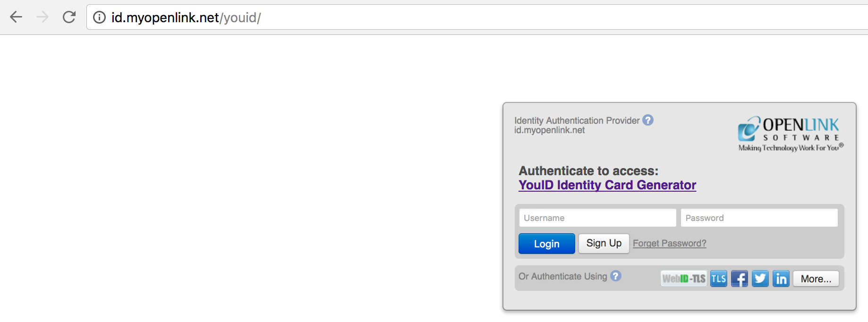Click the browser forward arrow

pos(43,17)
